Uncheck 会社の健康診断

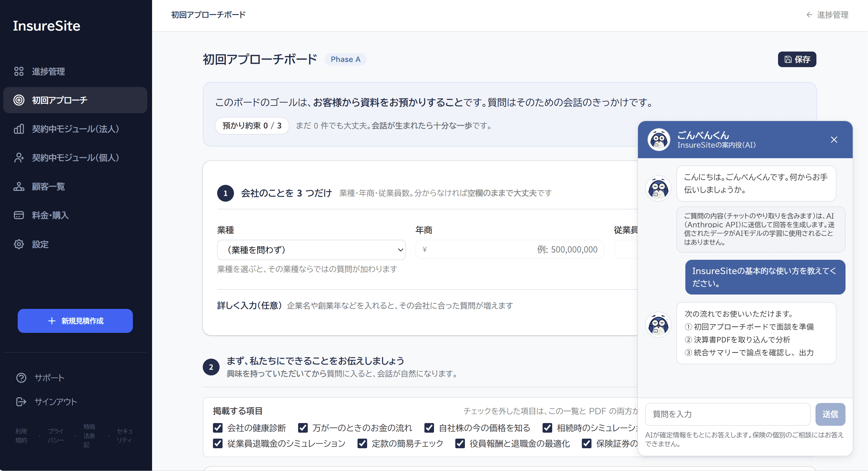218,428
